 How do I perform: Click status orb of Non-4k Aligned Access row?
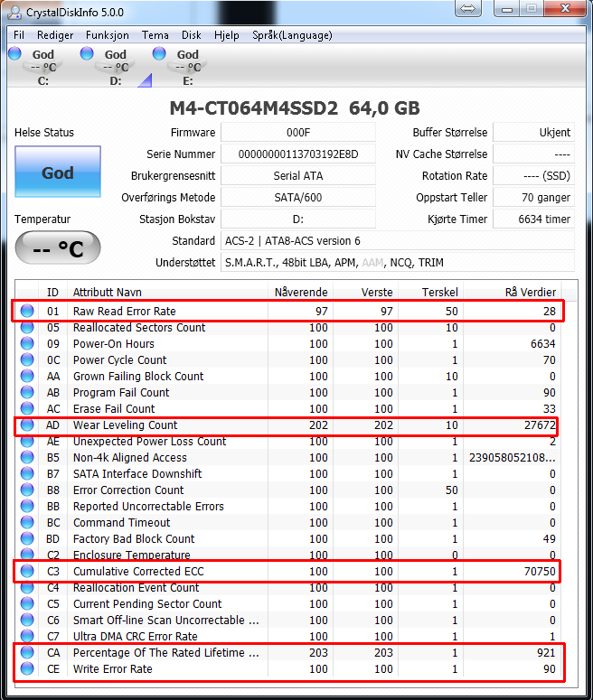click(x=27, y=457)
